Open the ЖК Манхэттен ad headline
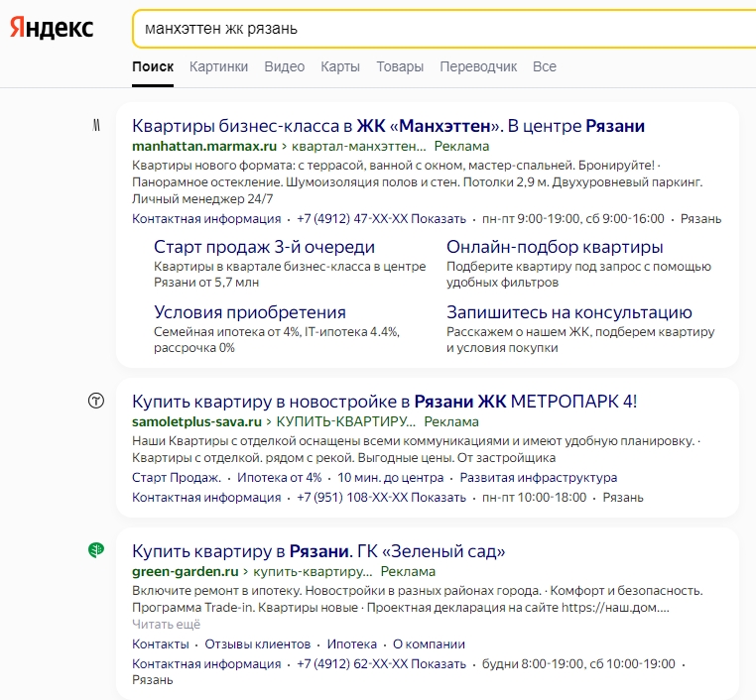Viewport: 756px width, 700px height. coord(388,126)
